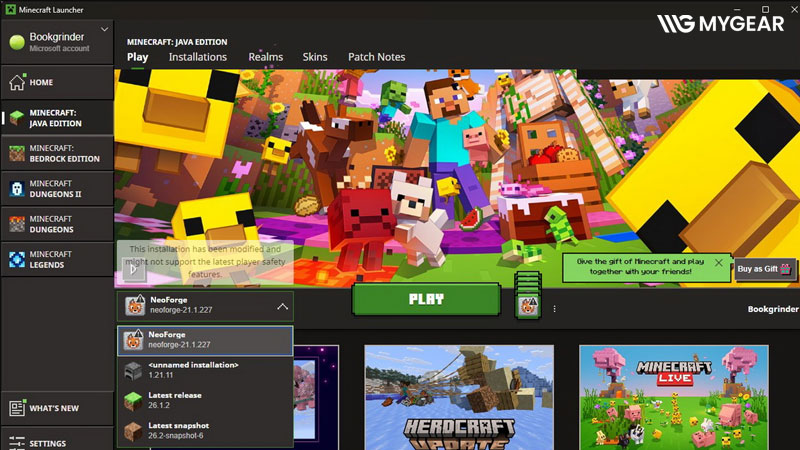
Task: Click the Bookgrinder account avatar
Action: click(x=17, y=42)
